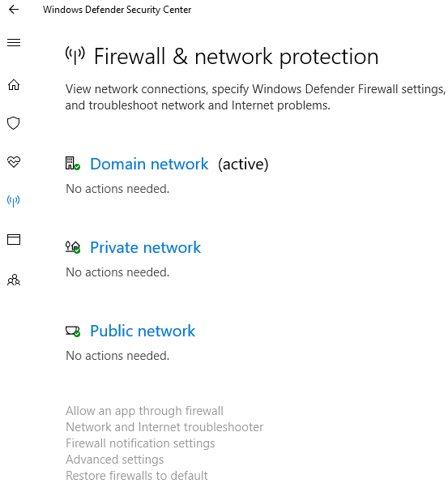Open Private network settings
Viewport: 448px width, 492px height.
(145, 247)
